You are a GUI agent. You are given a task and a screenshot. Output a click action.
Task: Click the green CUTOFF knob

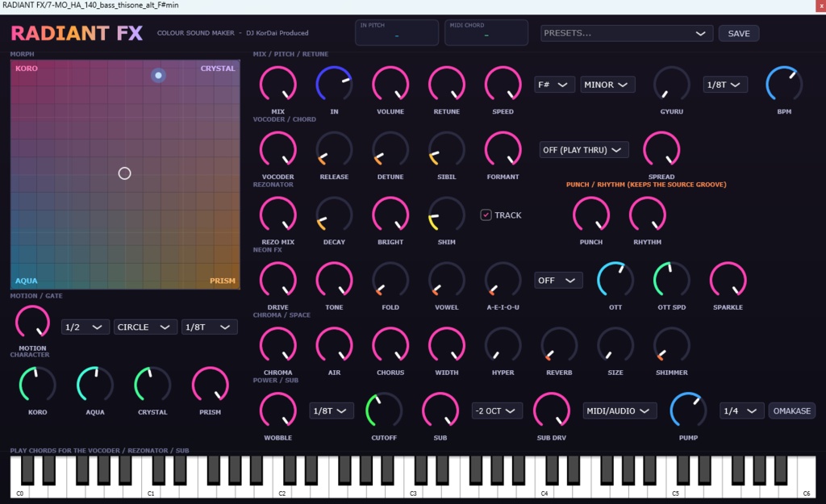click(384, 410)
